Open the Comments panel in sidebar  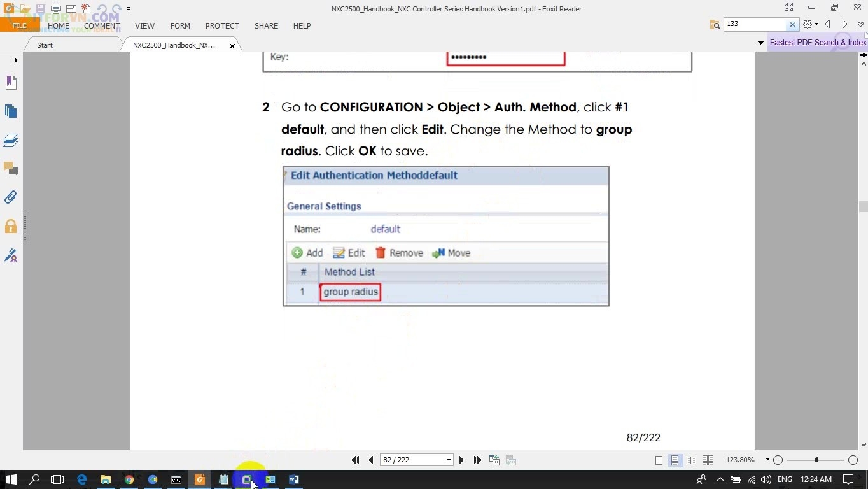[11, 169]
